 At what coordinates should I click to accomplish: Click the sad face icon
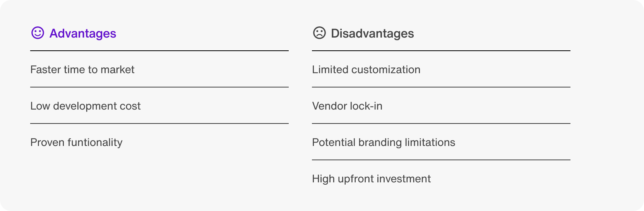(319, 33)
